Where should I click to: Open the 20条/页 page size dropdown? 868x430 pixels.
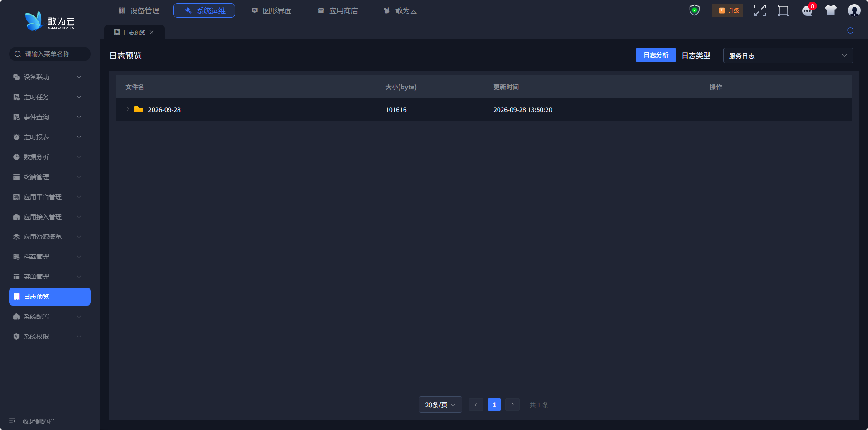click(440, 405)
